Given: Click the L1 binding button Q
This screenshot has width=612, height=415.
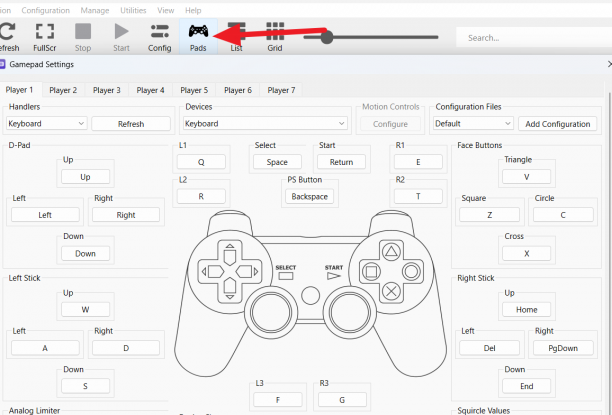Looking at the screenshot, I should coord(201,162).
